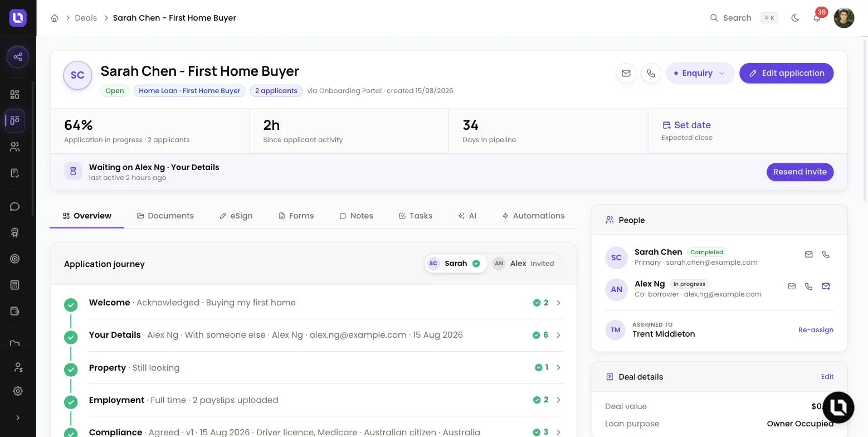Select Alex Invited in journey toggle
This screenshot has width=868, height=437.
click(524, 264)
